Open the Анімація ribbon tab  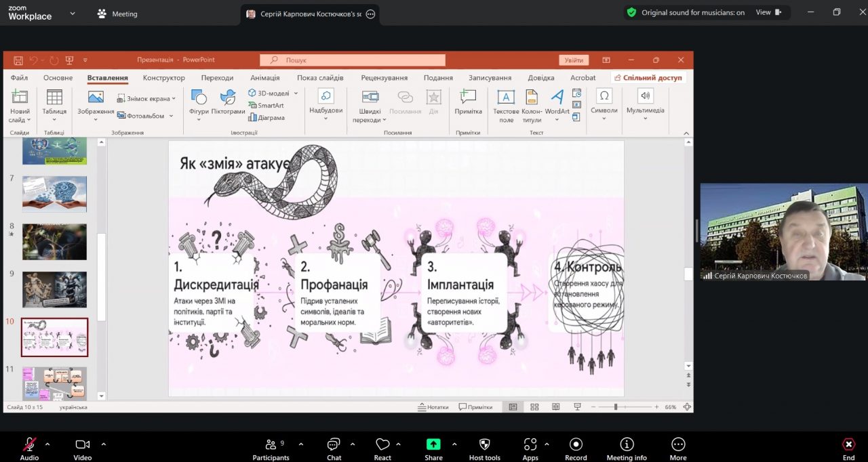(264, 78)
